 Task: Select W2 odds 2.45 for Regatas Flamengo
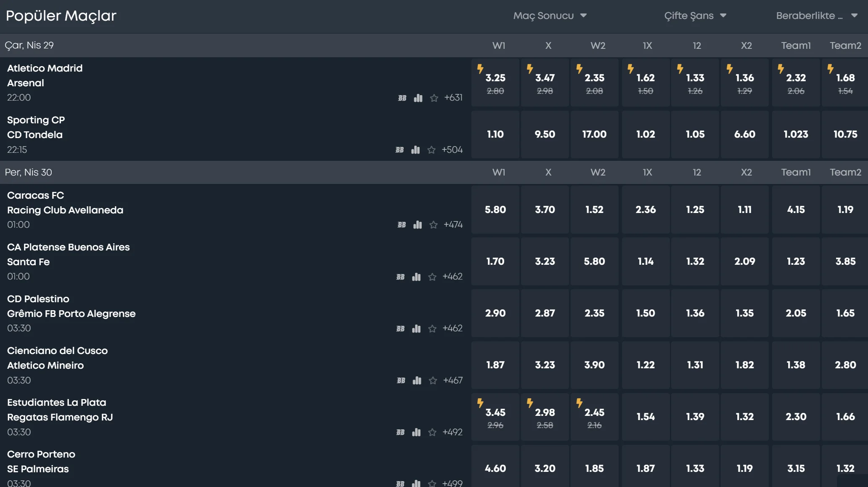[x=595, y=417]
